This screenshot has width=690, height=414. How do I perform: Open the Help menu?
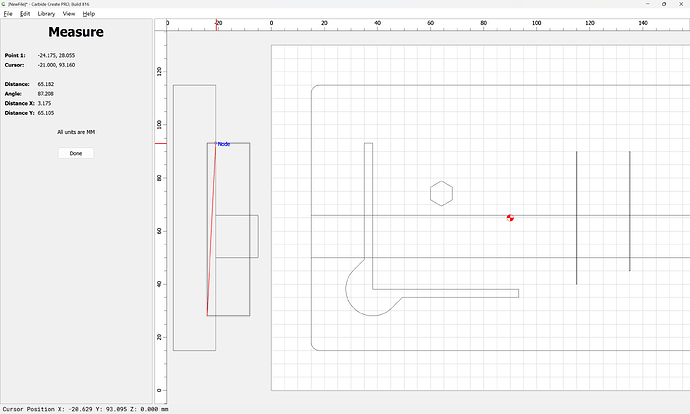click(89, 14)
